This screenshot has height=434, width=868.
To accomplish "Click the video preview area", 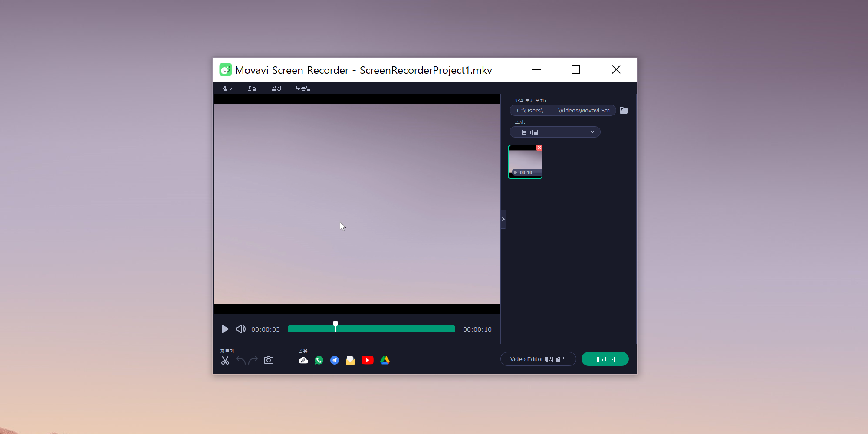I will 357,204.
